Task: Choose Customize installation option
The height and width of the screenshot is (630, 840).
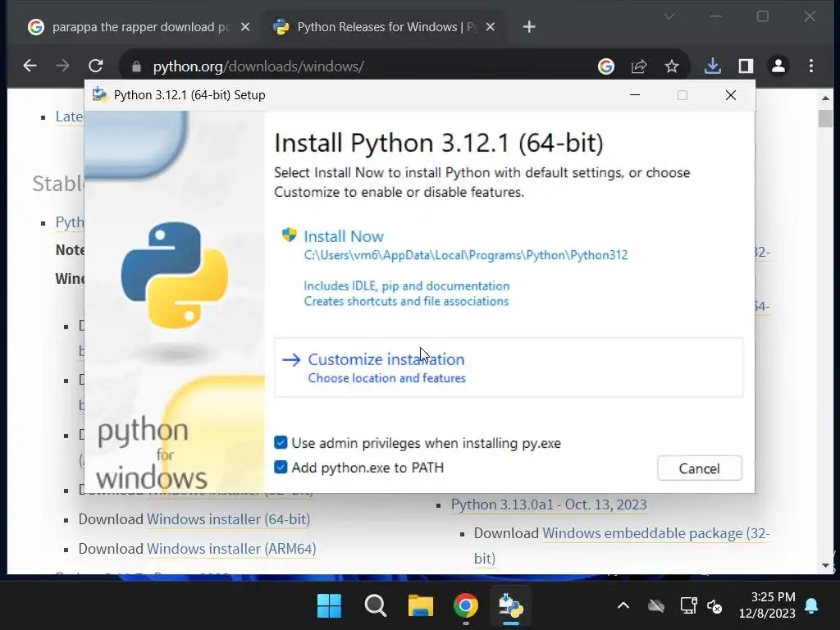Action: [508, 367]
